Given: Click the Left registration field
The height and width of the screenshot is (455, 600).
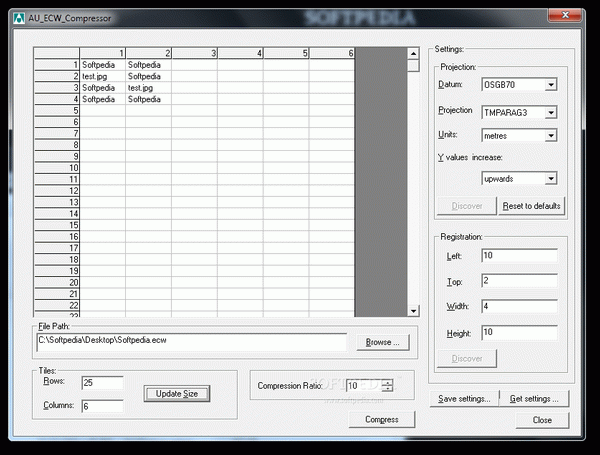Looking at the screenshot, I should (518, 256).
